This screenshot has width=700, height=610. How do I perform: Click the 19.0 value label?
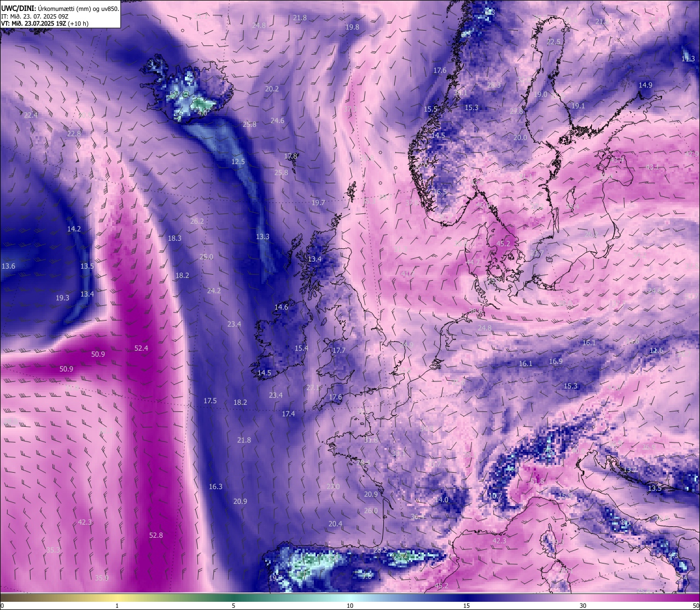(x=540, y=94)
